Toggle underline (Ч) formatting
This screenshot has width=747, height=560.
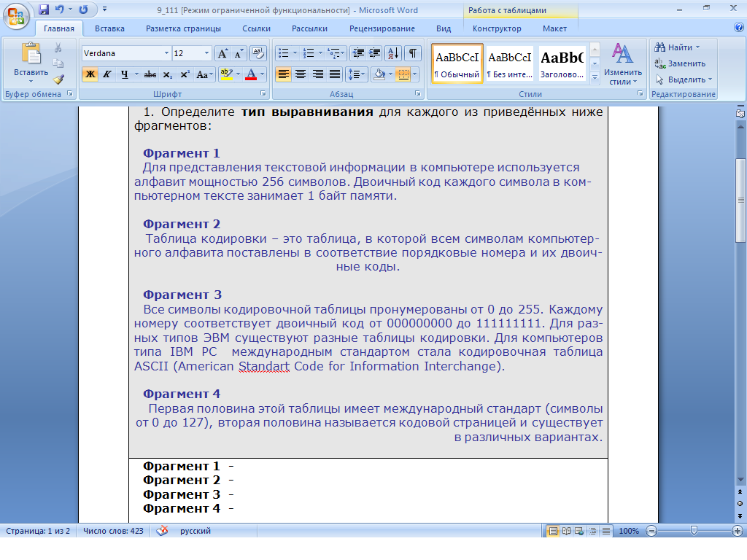pyautogui.click(x=124, y=74)
